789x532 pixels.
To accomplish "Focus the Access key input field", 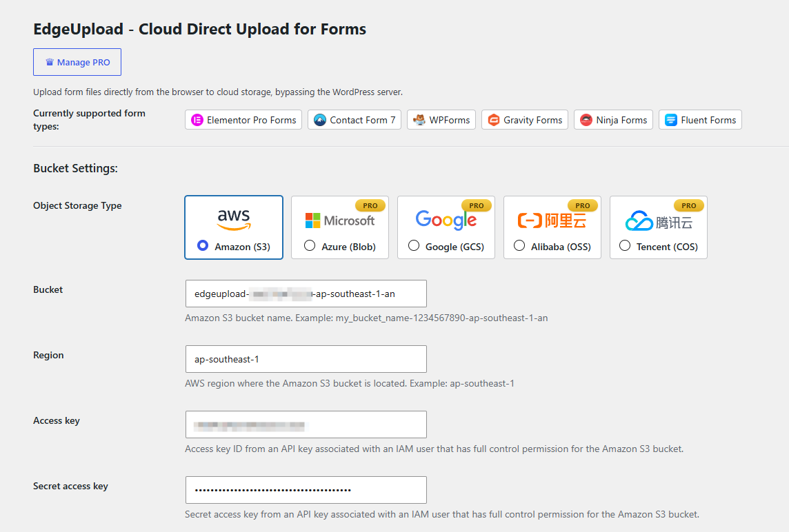I will click(x=306, y=424).
